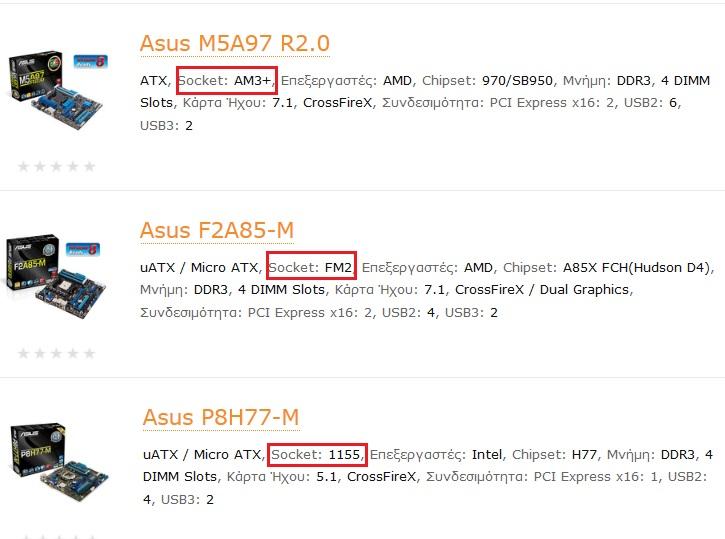Rate the F2A85-M five stars
This screenshot has height=539, width=725.
[x=90, y=353]
